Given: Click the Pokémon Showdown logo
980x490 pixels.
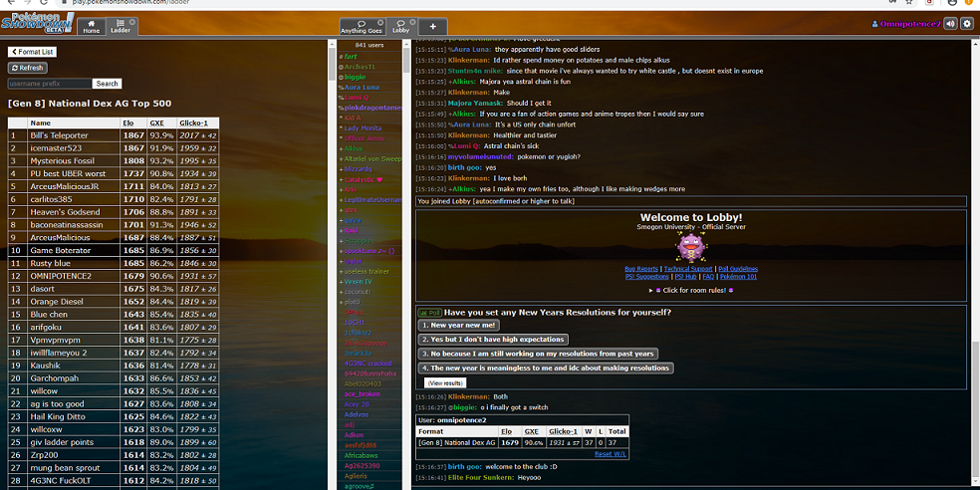Looking at the screenshot, I should tap(37, 23).
